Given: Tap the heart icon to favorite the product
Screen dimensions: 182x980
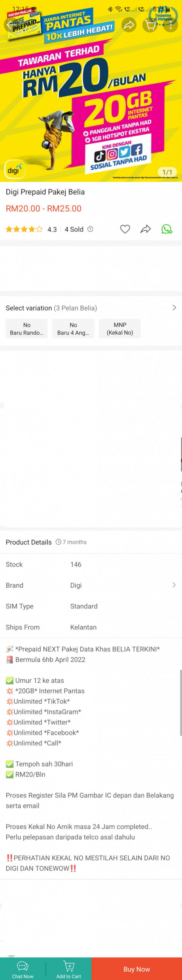Looking at the screenshot, I should [125, 229].
